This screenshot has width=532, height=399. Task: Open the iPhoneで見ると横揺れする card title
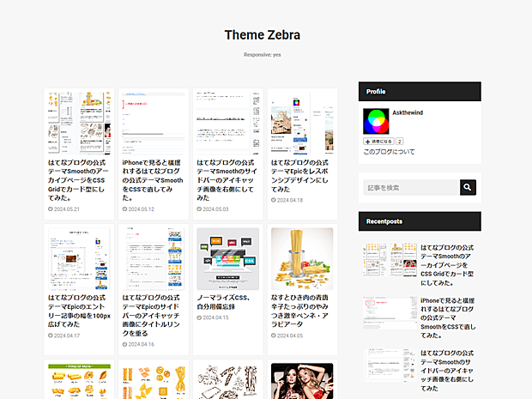[x=153, y=180]
